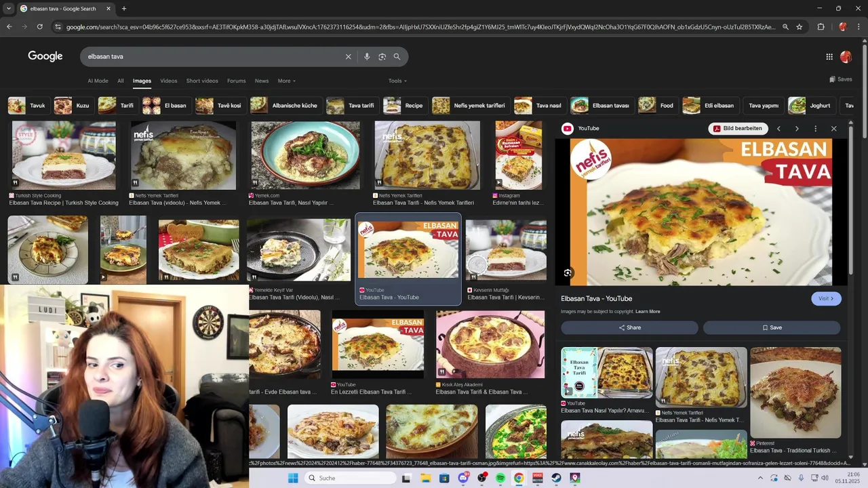Open the 'En Lezzetli Elbasan Tava Tarifi' result
Viewport: 868px width, 488px height.
click(372, 392)
